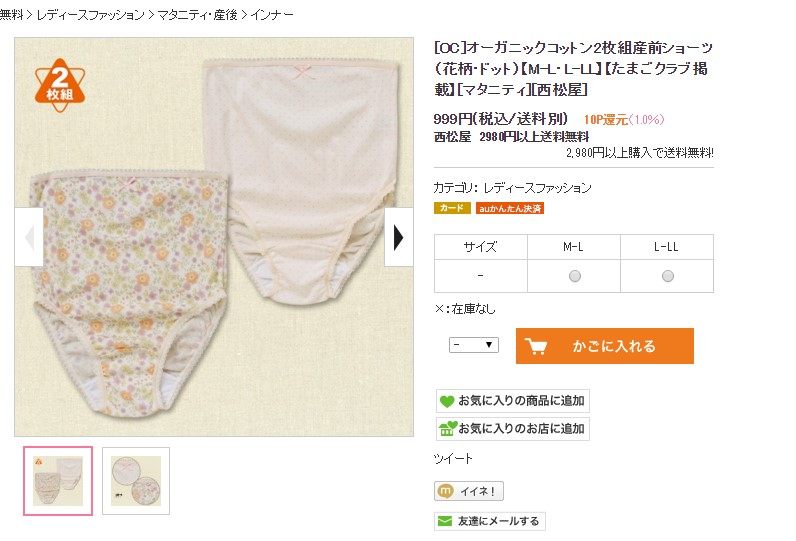Click the main product image

coord(213,237)
